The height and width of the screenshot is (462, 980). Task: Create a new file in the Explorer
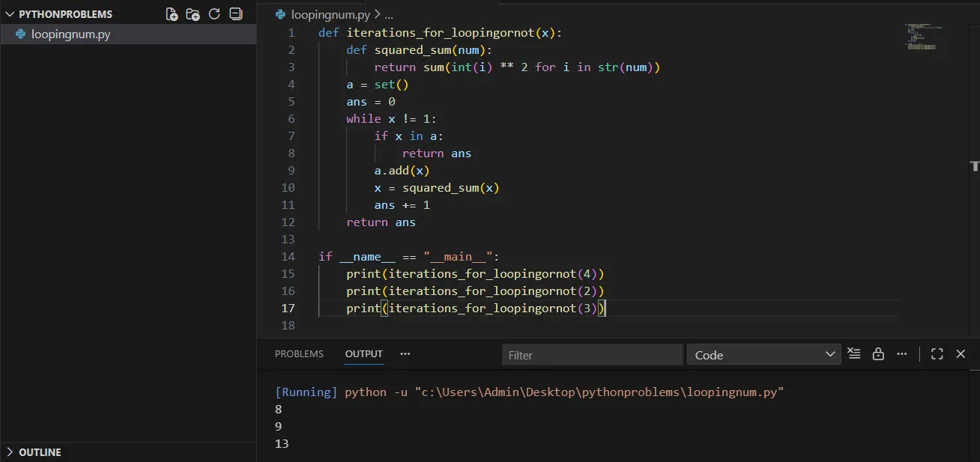tap(171, 13)
